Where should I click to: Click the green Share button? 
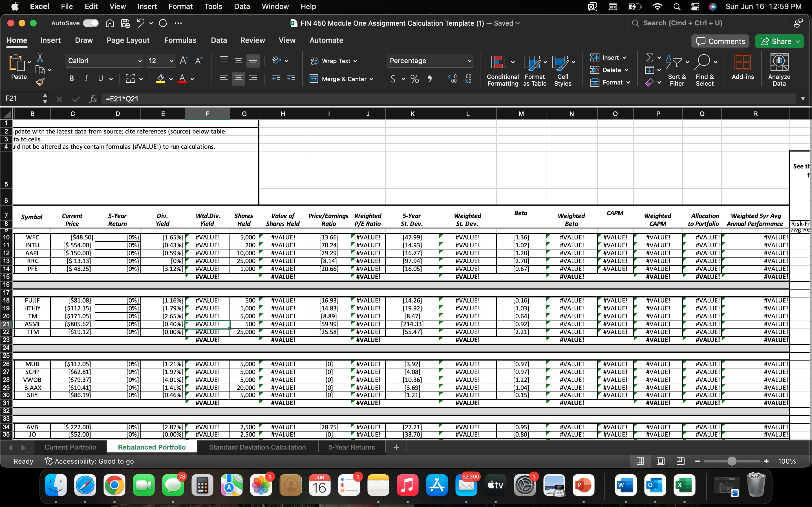pos(779,41)
